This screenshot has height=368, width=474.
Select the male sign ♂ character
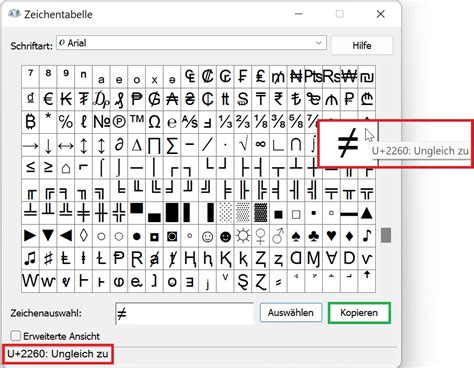point(278,236)
